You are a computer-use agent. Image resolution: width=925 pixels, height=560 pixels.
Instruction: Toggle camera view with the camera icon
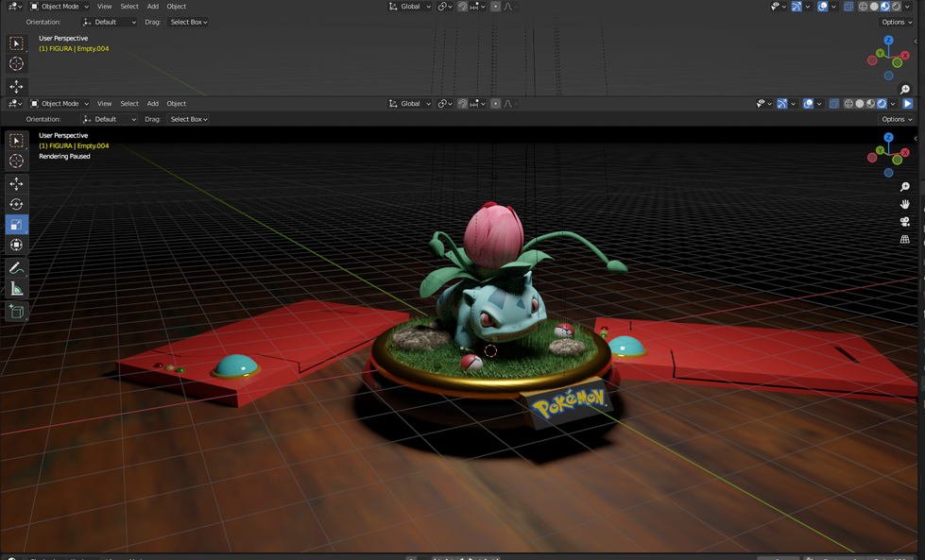(x=904, y=222)
